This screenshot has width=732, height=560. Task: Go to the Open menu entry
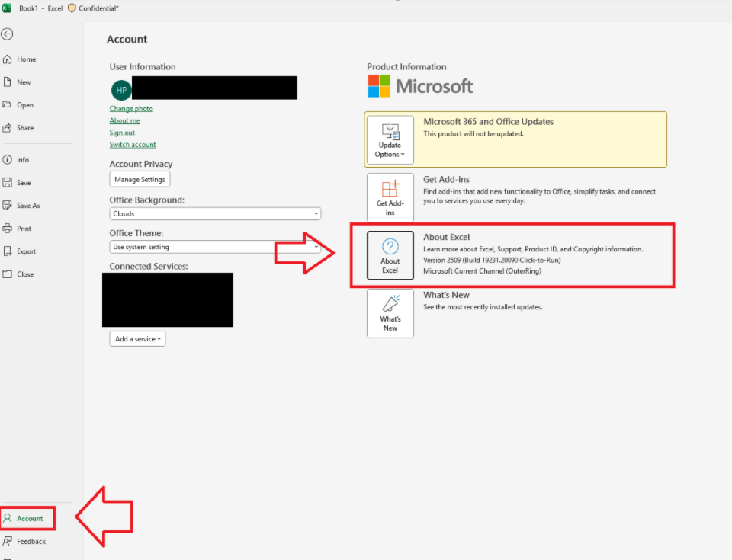[25, 105]
